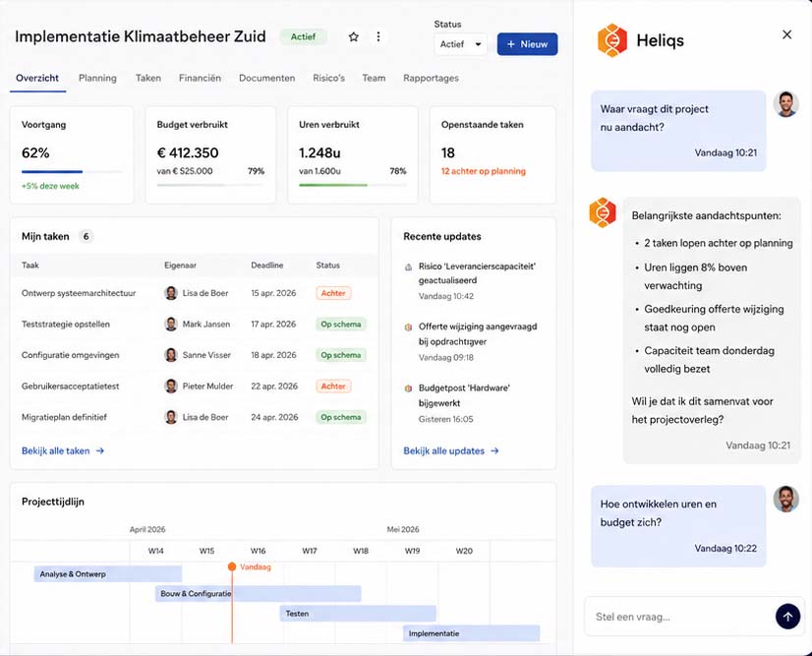Screen dimensions: 812x656
Task: Select the Documenten tab
Action: [x=266, y=79]
